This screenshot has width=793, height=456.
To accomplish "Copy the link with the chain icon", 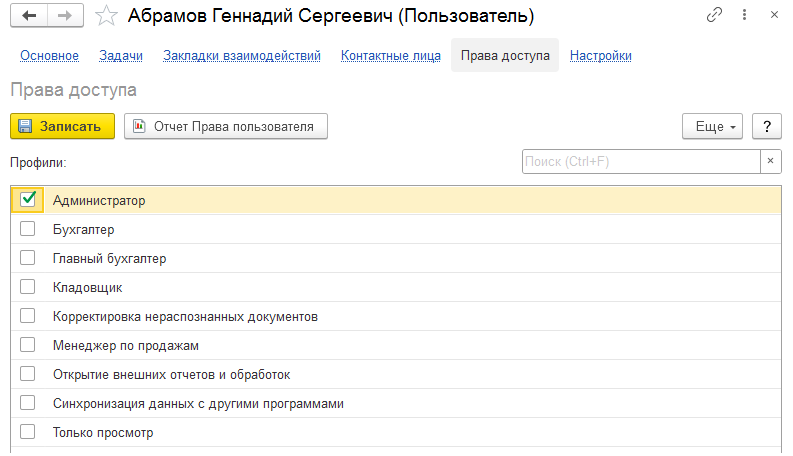I will (714, 15).
